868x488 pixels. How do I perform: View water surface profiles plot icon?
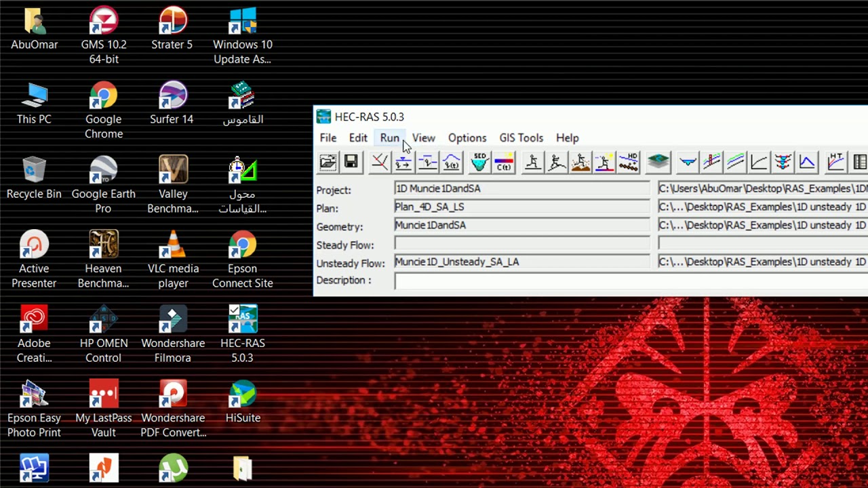[x=711, y=162]
